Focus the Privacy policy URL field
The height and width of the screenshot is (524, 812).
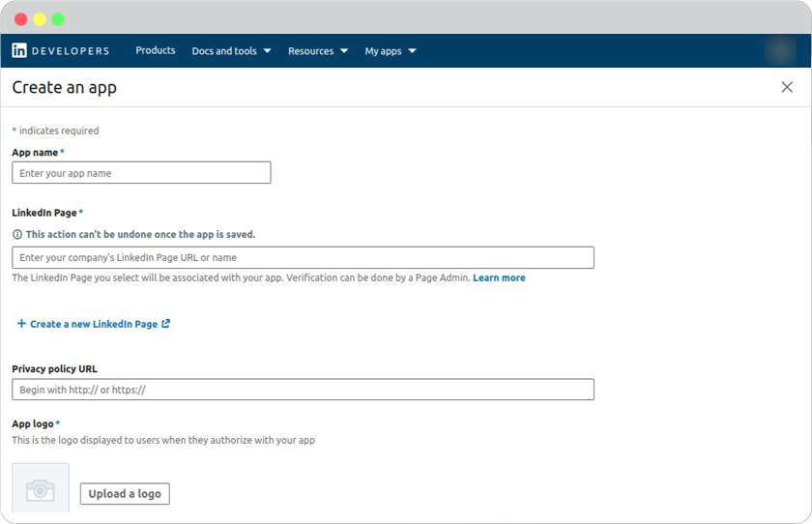(303, 390)
